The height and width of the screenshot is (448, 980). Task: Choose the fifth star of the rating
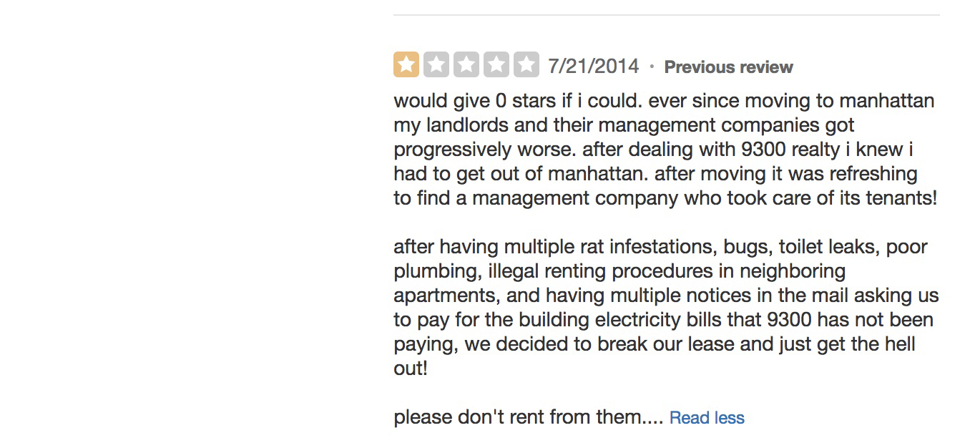coord(526,65)
